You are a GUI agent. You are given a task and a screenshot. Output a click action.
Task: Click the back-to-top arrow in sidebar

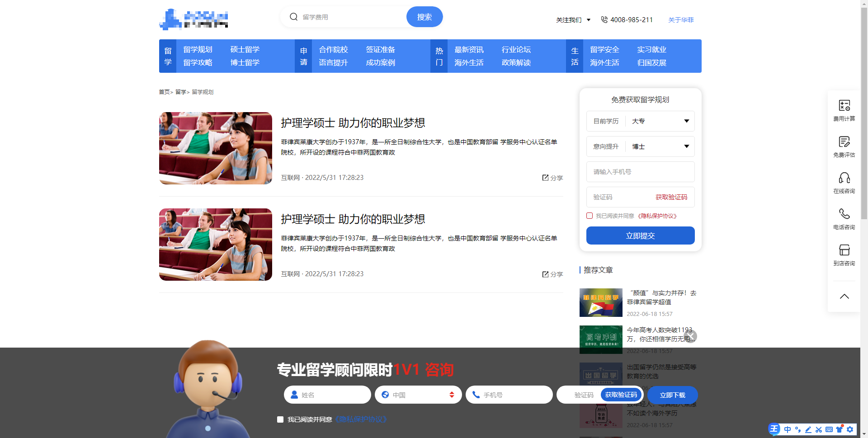(x=844, y=297)
